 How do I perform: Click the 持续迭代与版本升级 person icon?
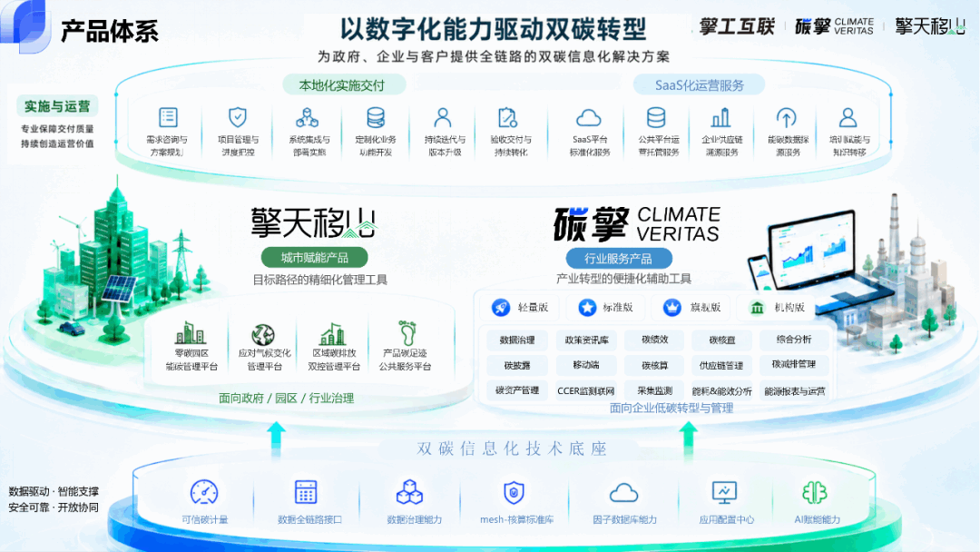tap(443, 117)
